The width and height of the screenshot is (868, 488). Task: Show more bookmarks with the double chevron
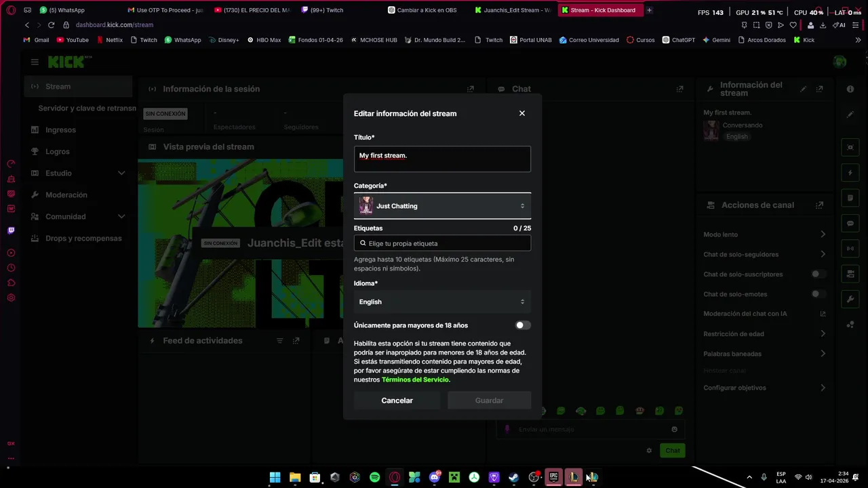[x=858, y=40]
